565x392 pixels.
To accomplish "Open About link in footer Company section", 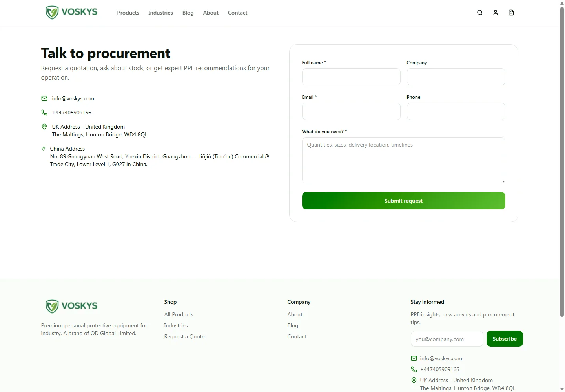I will pos(295,314).
